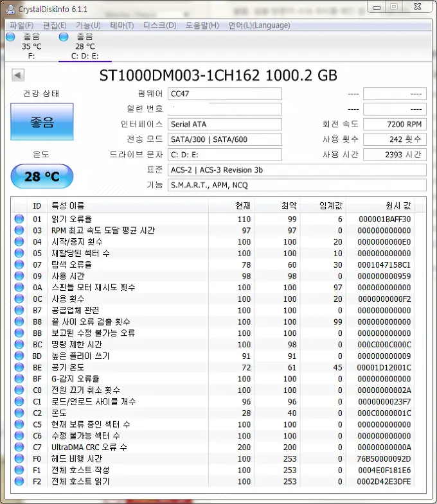The height and width of the screenshot is (504, 437).
Task: Click the 원시 값 column header
Action: (380, 205)
